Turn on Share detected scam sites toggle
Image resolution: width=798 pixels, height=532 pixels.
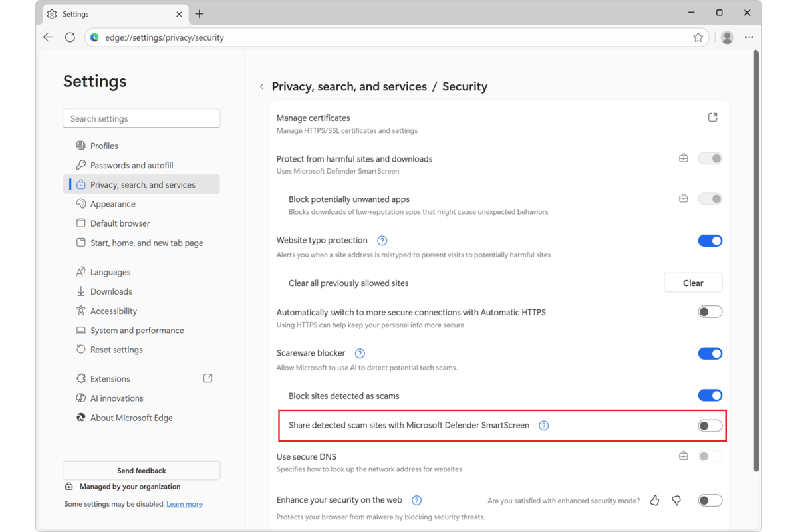pos(710,426)
